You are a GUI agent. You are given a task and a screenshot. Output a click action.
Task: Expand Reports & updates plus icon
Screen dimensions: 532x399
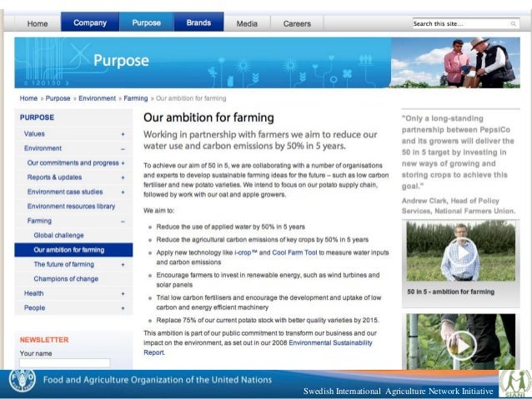[123, 177]
